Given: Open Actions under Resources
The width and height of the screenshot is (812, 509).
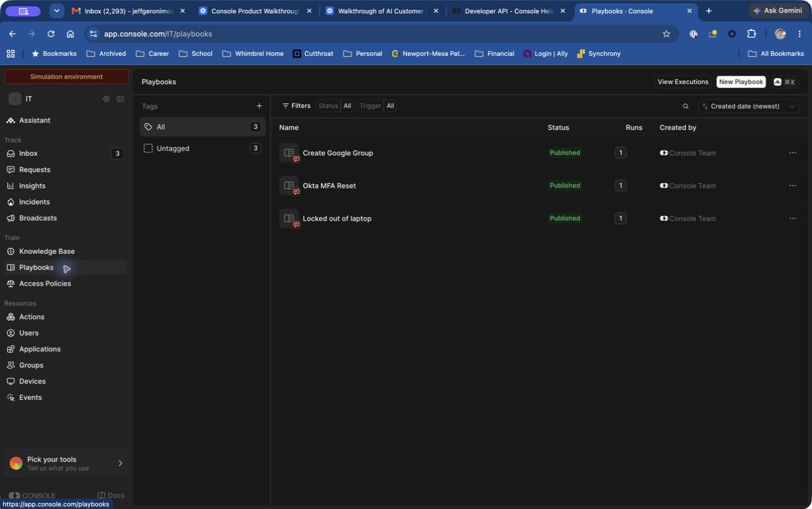Looking at the screenshot, I should [65, 317].
